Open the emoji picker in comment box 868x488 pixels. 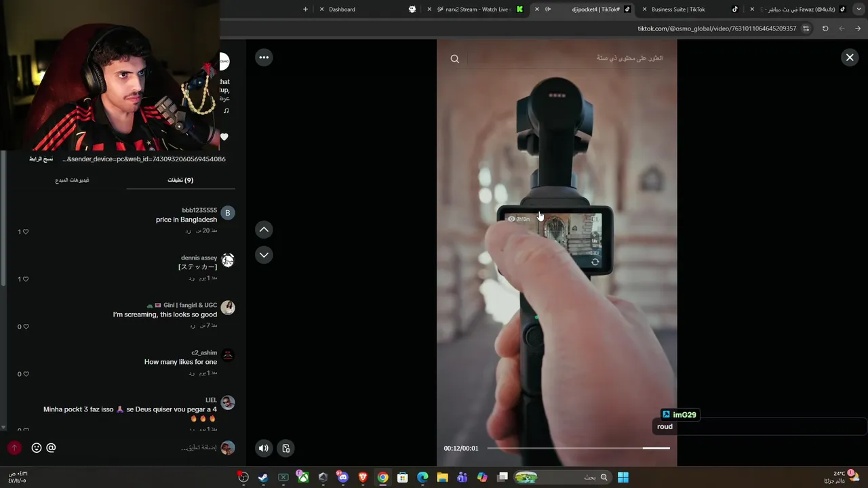click(x=37, y=448)
